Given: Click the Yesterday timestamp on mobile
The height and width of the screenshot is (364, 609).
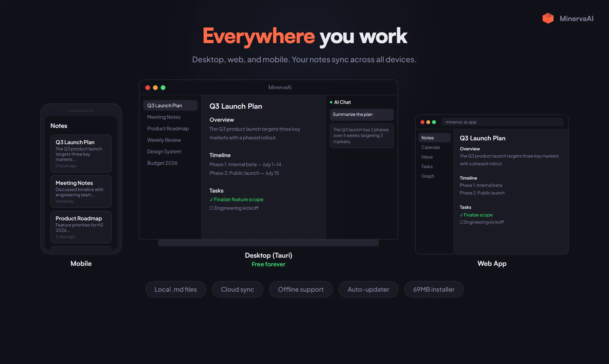Looking at the screenshot, I should 64,201.
